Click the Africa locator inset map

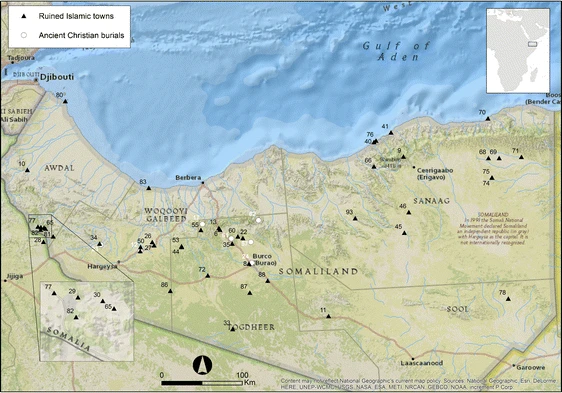(x=518, y=51)
